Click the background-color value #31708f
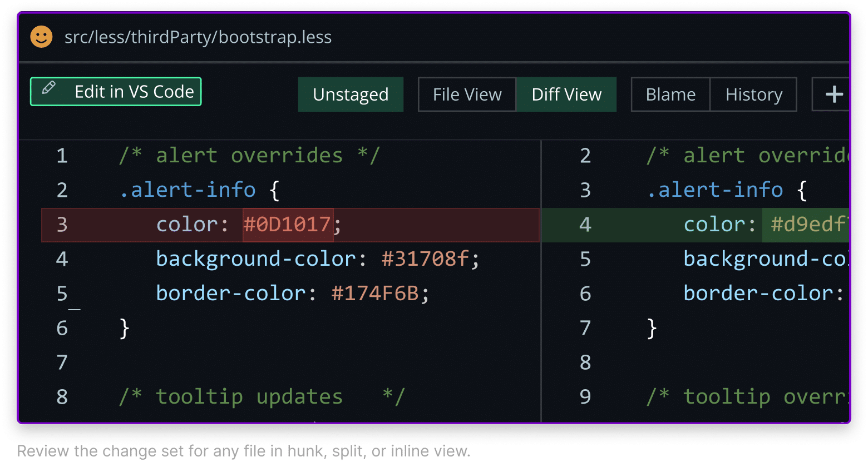Image resolution: width=868 pixels, height=462 pixels. point(426,259)
